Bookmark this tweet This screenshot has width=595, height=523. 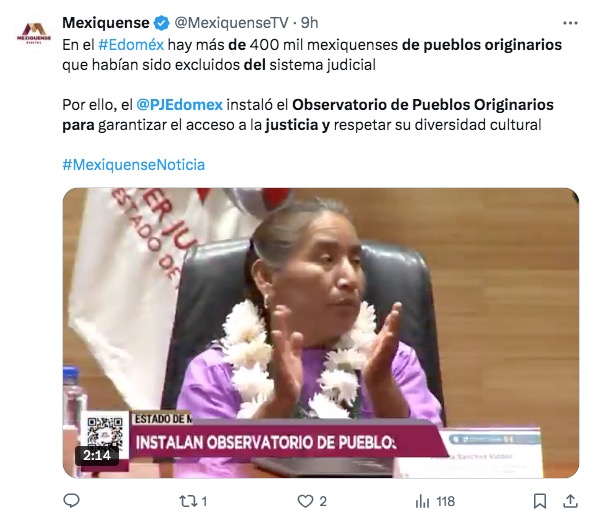point(540,501)
